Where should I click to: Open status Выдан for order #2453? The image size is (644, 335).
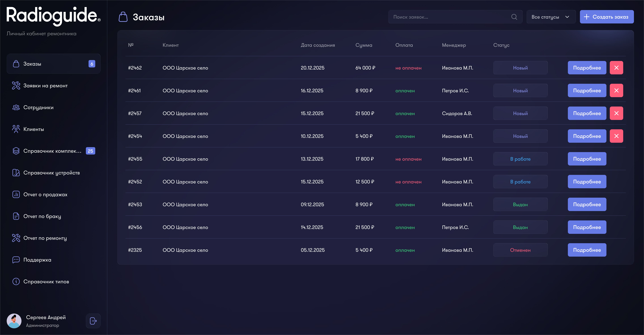tap(520, 204)
